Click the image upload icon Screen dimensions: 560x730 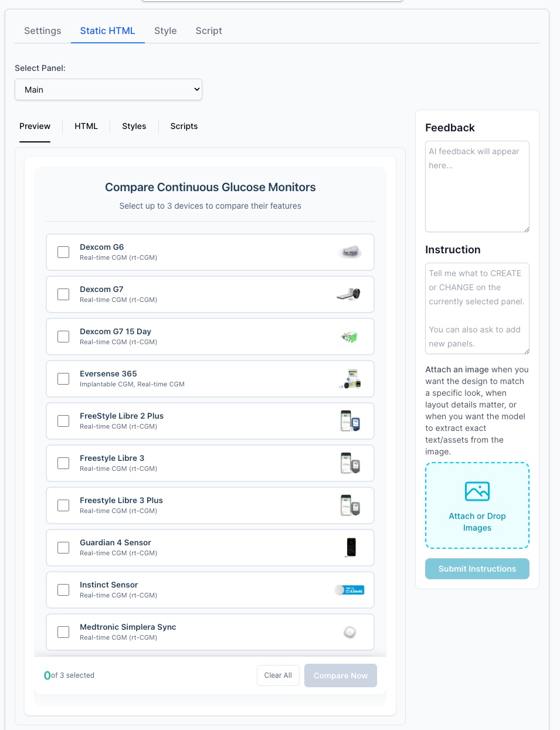coord(477,491)
